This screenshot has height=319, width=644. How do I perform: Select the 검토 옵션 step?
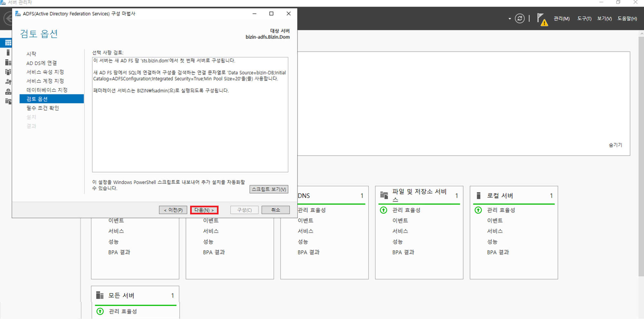coord(52,99)
